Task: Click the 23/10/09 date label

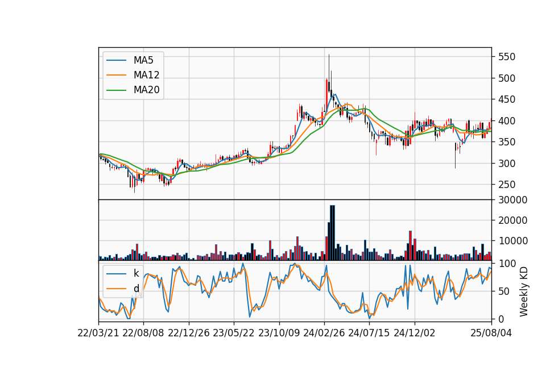Action: [279, 333]
